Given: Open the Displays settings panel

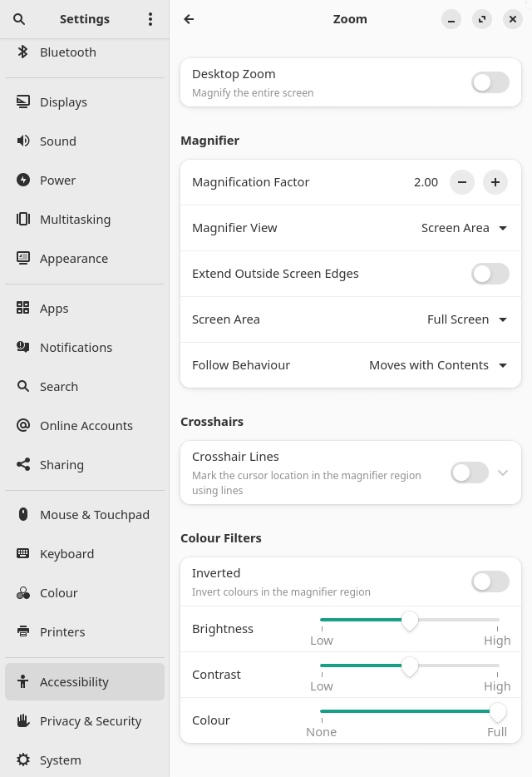Looking at the screenshot, I should [x=85, y=102].
